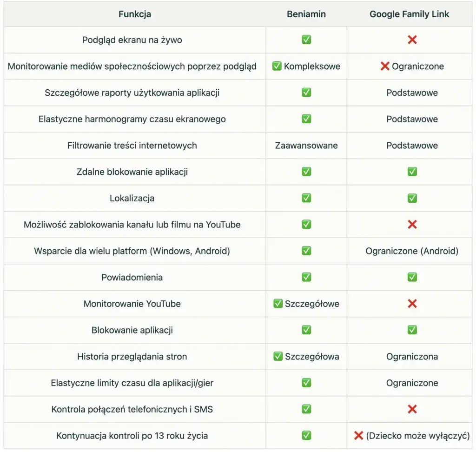Image resolution: width=476 pixels, height=452 pixels.
Task: Click the green checkmark beside Szczegółowa
Action: pos(278,357)
